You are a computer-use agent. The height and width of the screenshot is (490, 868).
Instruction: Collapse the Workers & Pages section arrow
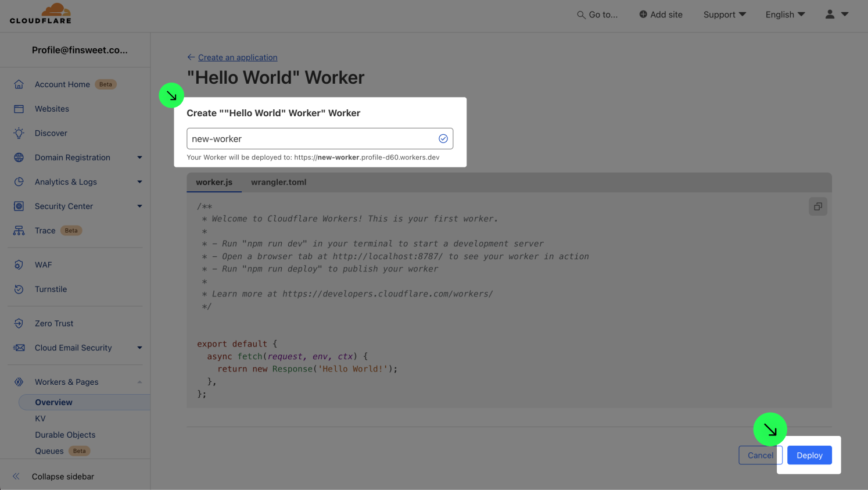pyautogui.click(x=139, y=382)
